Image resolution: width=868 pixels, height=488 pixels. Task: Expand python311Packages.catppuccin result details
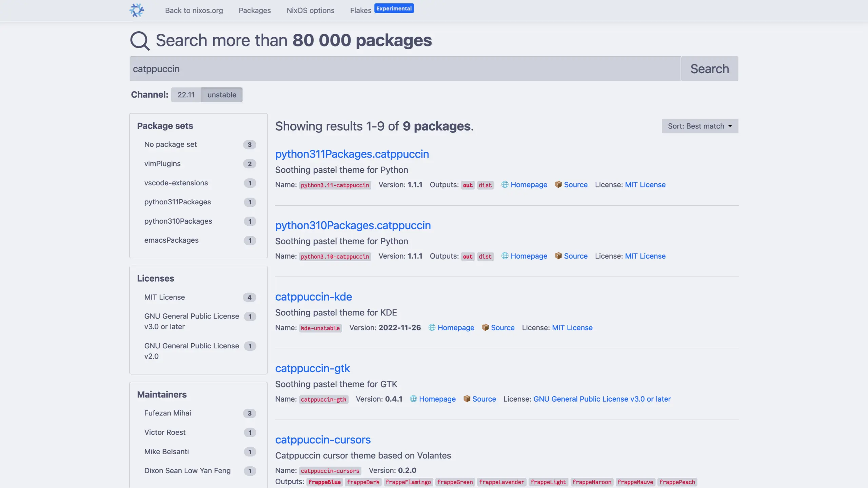[352, 154]
